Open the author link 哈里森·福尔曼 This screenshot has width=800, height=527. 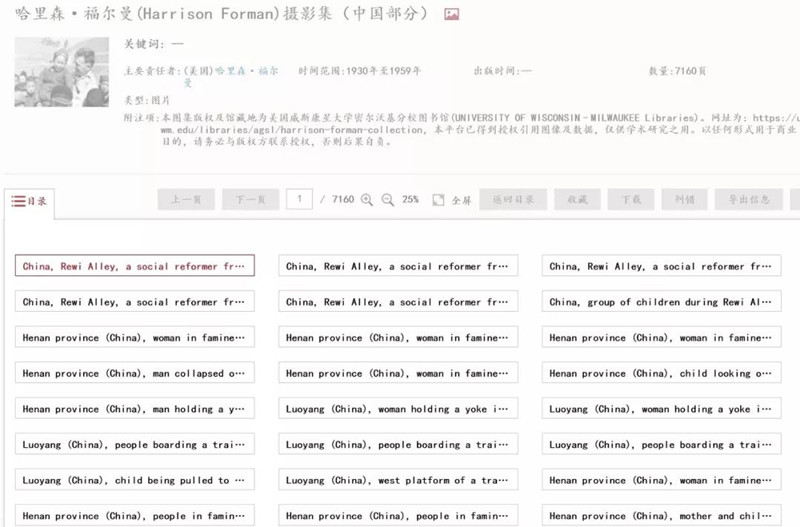pos(246,72)
